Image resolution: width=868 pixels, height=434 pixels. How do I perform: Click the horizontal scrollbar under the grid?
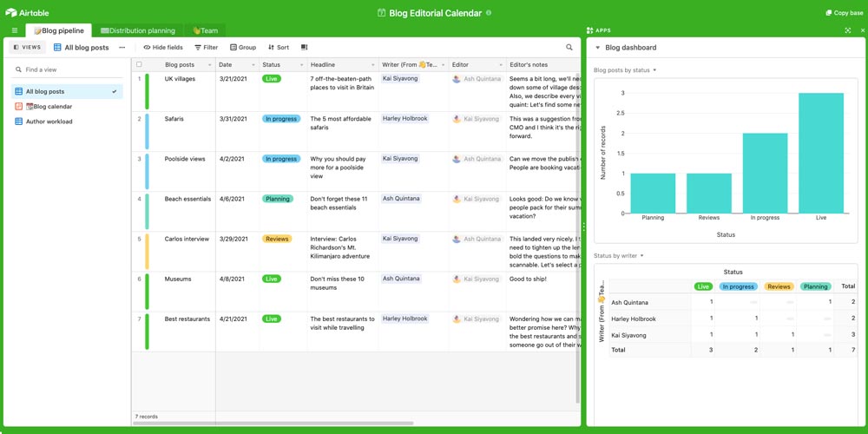[273, 424]
